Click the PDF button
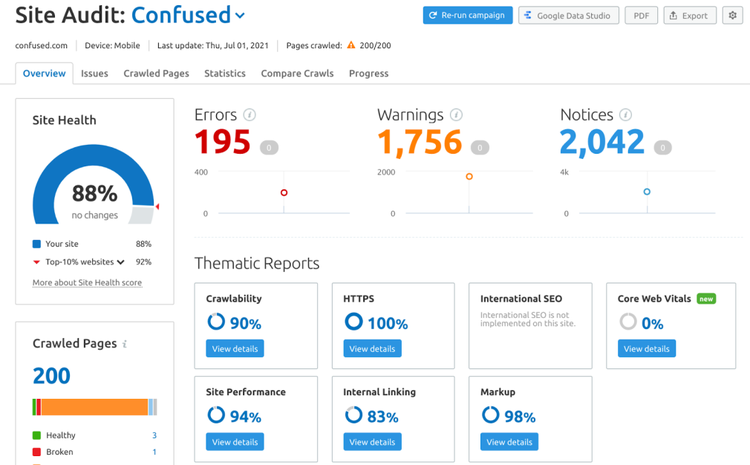750x465 pixels. 641,15
